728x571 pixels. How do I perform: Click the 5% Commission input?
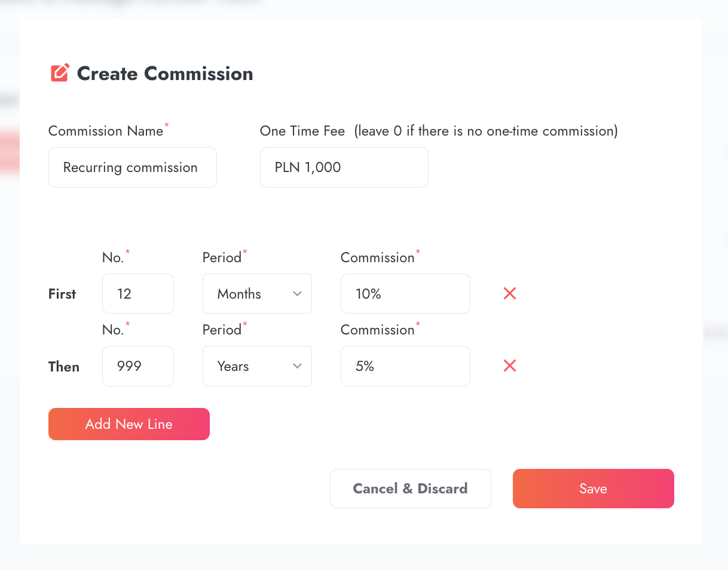tap(405, 366)
